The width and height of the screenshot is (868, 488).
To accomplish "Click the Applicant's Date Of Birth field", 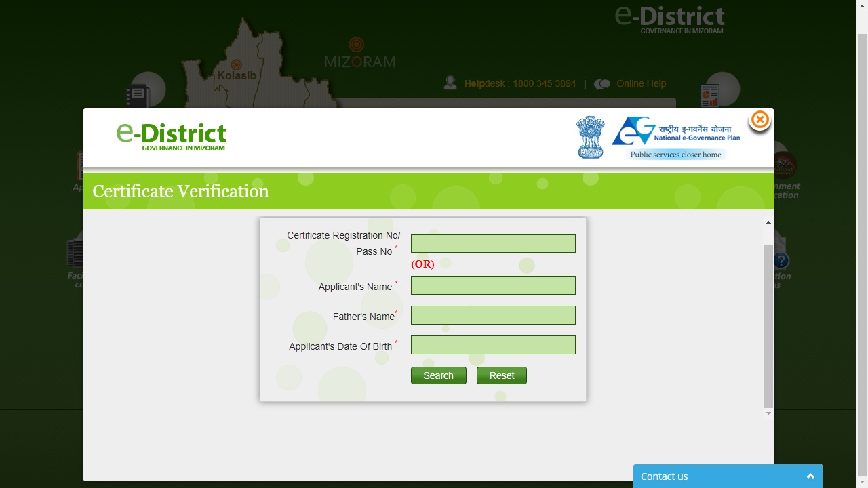I will [x=493, y=344].
